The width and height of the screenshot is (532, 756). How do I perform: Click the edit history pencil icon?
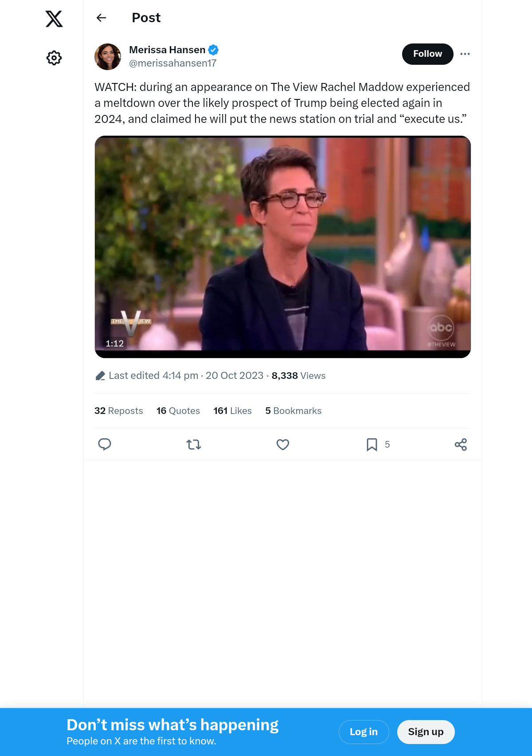click(100, 376)
